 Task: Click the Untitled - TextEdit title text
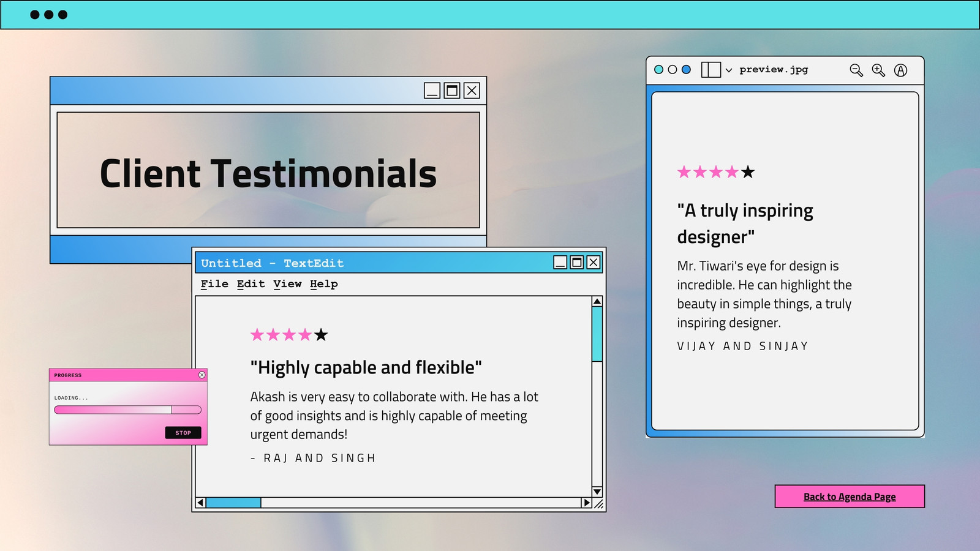(x=273, y=263)
